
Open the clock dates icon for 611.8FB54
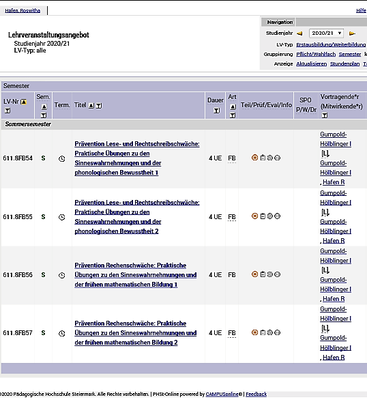[62, 159]
